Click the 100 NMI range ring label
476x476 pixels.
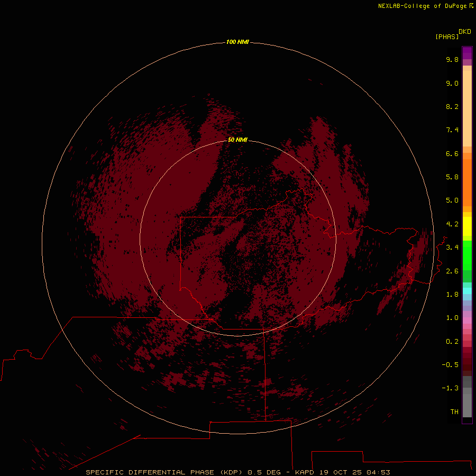(x=237, y=42)
